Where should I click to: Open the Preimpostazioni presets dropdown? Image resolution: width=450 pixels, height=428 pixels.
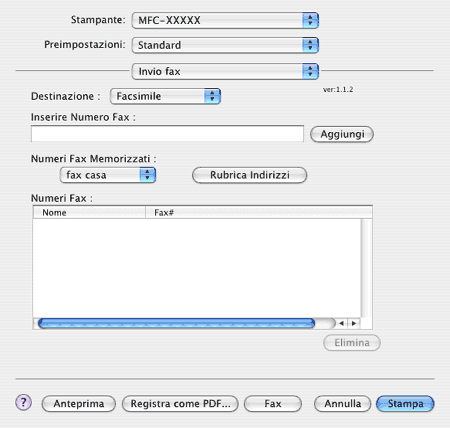pyautogui.click(x=225, y=45)
